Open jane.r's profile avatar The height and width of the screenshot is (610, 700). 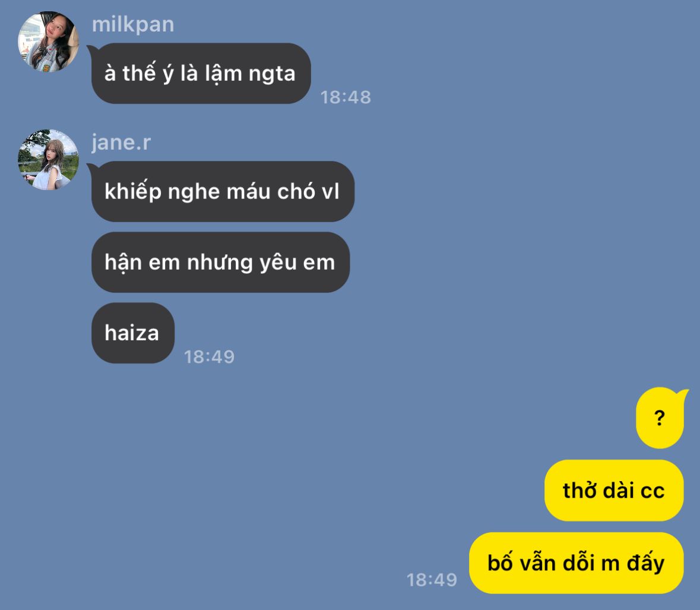pos(48,160)
